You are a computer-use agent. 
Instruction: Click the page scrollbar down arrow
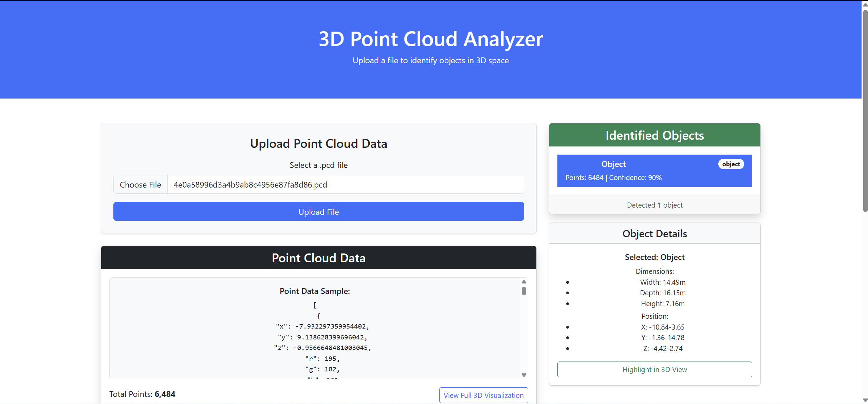[865, 400]
